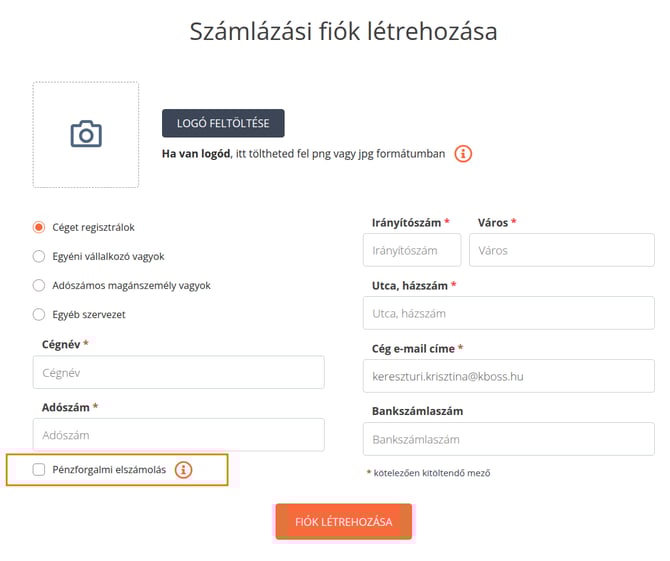Select the Céget regisztrálok radio button
This screenshot has width=670, height=561.
tap(39, 227)
